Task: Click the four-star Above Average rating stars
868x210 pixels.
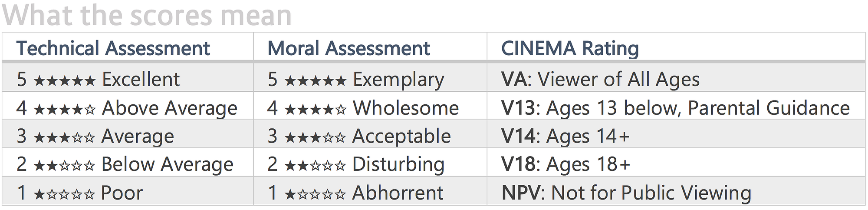Action: coord(64,109)
